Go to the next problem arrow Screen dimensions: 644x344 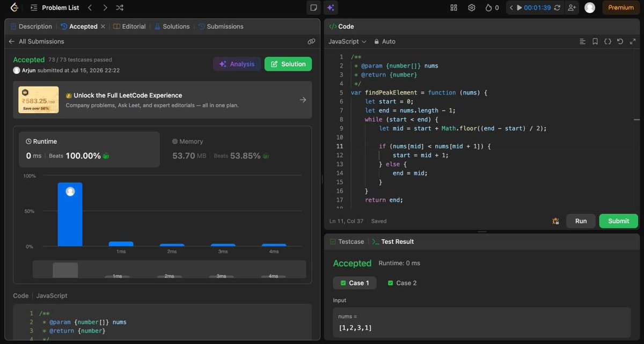coord(105,8)
